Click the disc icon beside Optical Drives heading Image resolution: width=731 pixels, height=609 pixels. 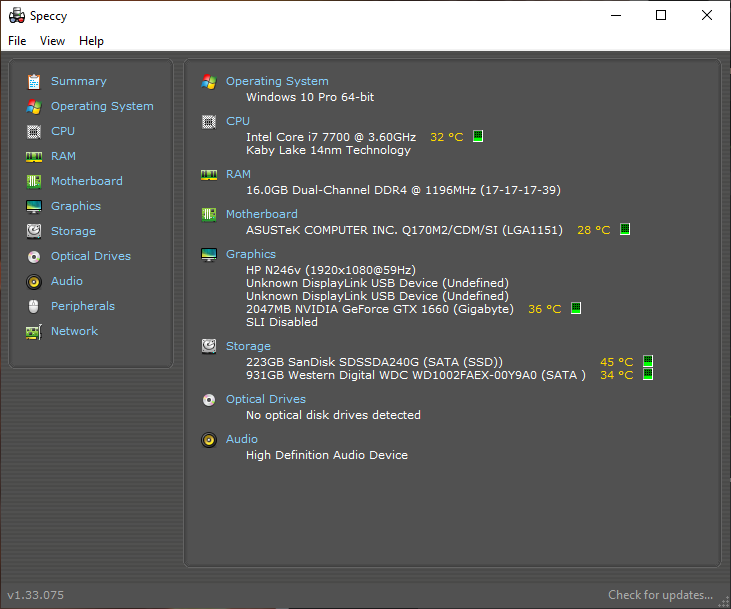(x=209, y=400)
